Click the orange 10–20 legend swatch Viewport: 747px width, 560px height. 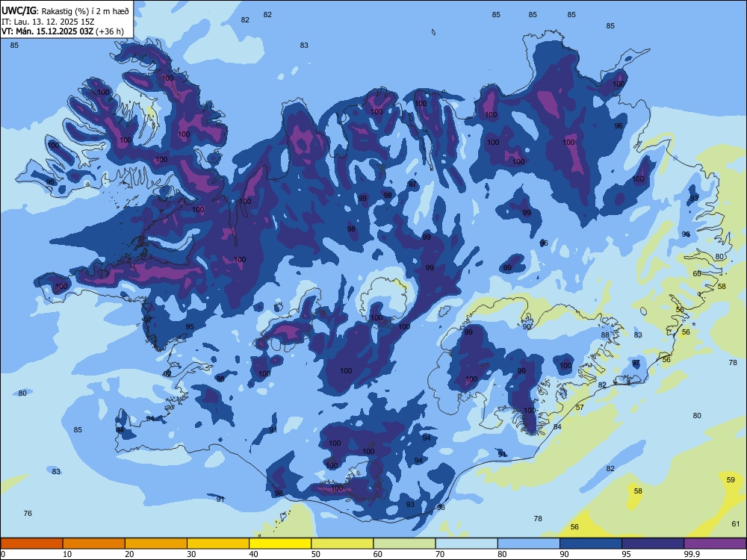(94, 544)
